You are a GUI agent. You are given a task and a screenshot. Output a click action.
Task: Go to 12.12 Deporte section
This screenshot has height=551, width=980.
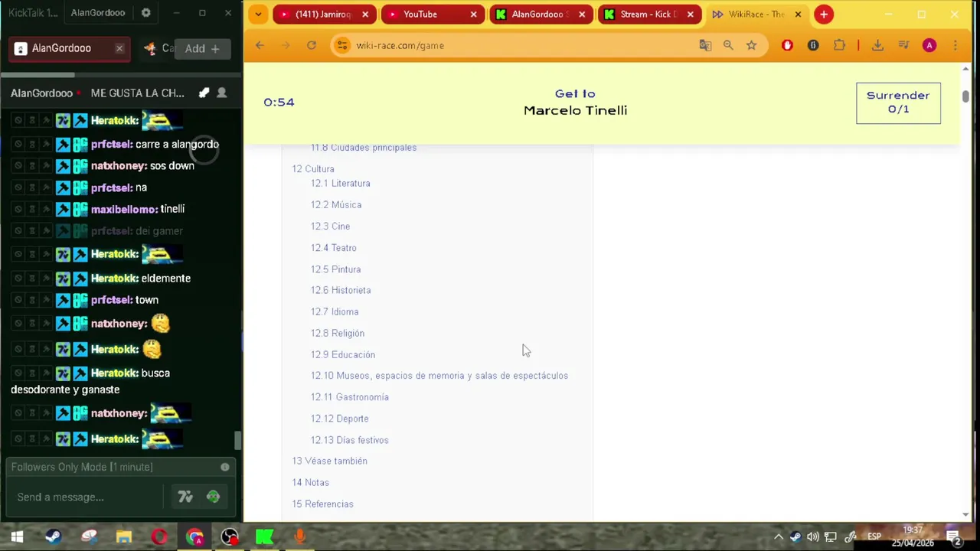pos(340,419)
